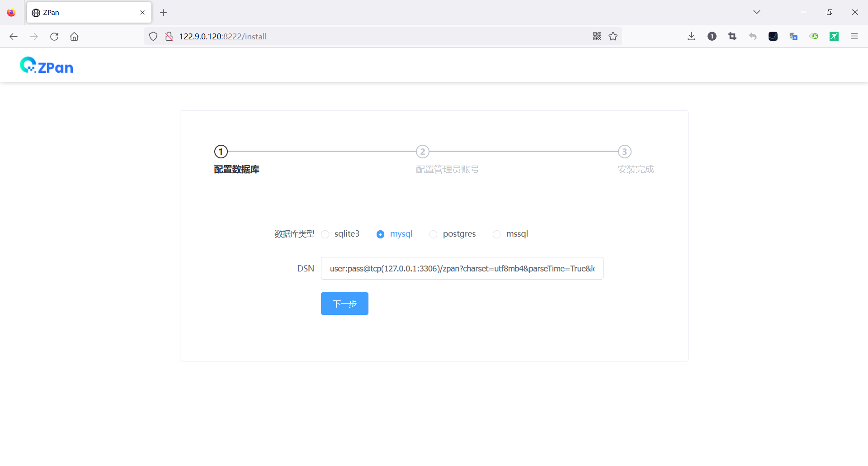Reload the current page
Image resolution: width=868 pixels, height=466 pixels.
[x=54, y=36]
